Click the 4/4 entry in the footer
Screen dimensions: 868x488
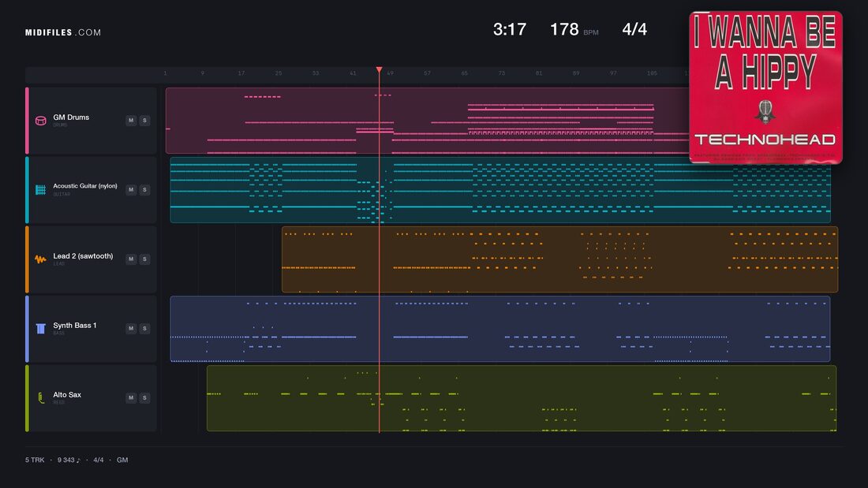coord(99,460)
